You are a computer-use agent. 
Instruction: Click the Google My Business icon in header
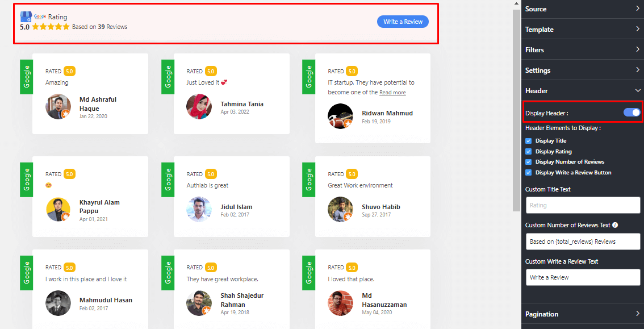click(26, 16)
